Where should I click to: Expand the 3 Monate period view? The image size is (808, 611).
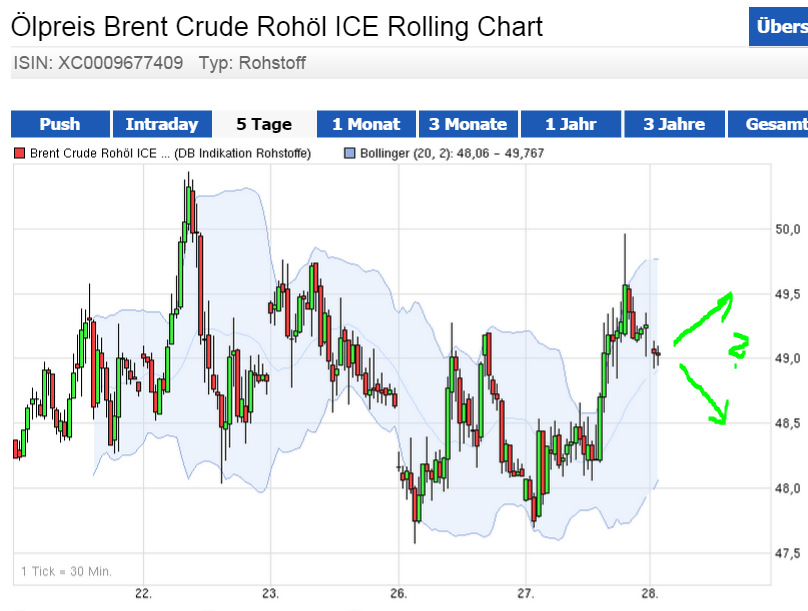coord(468,124)
